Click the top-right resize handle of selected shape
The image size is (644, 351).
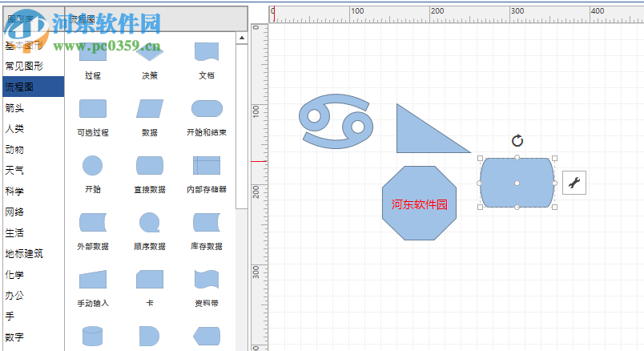click(x=554, y=158)
